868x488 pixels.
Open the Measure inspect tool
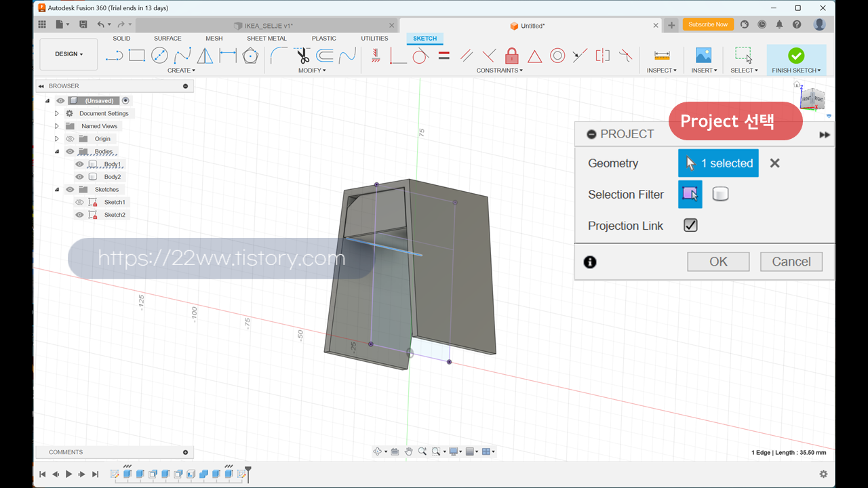pos(662,56)
